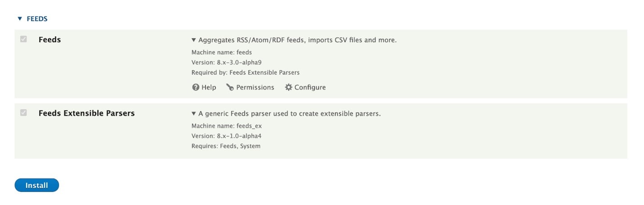Viewport: 644px width, 205px height.
Task: Collapse the FEEDS section triangle
Action: tap(19, 19)
